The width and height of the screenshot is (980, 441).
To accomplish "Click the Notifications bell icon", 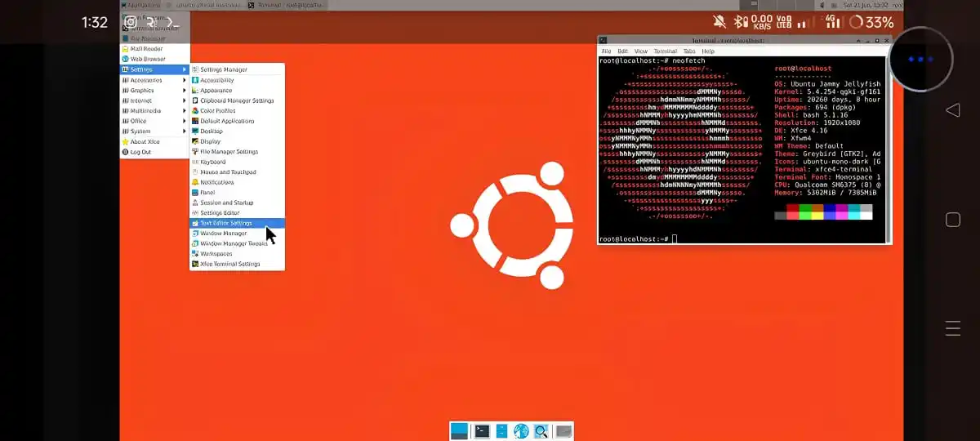I will [x=195, y=182].
